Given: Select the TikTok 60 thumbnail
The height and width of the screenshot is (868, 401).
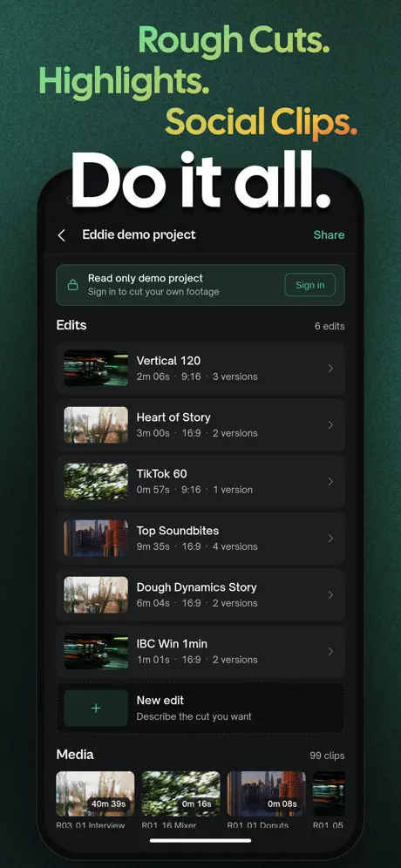Looking at the screenshot, I should tap(96, 482).
